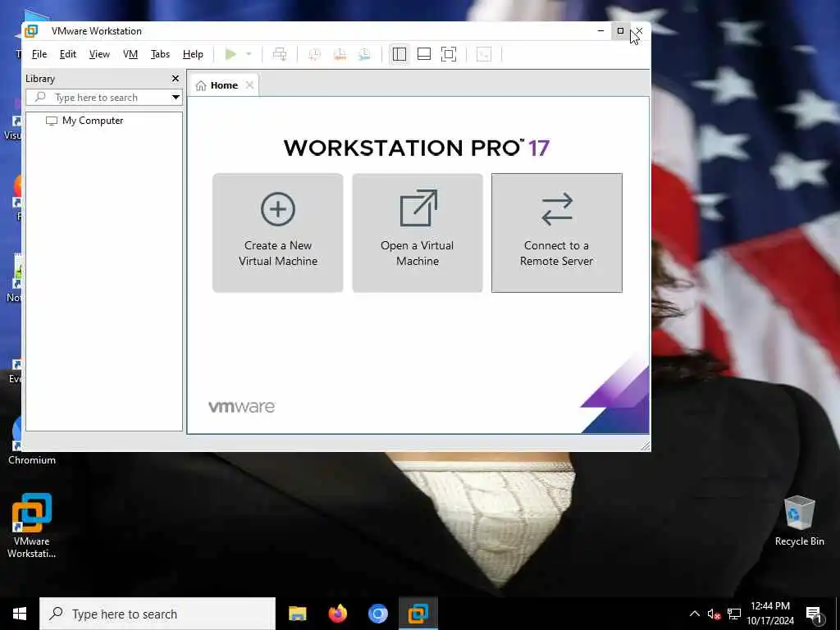Open VMware Workstation desktop shortcut
The image size is (840, 630).
point(32,525)
